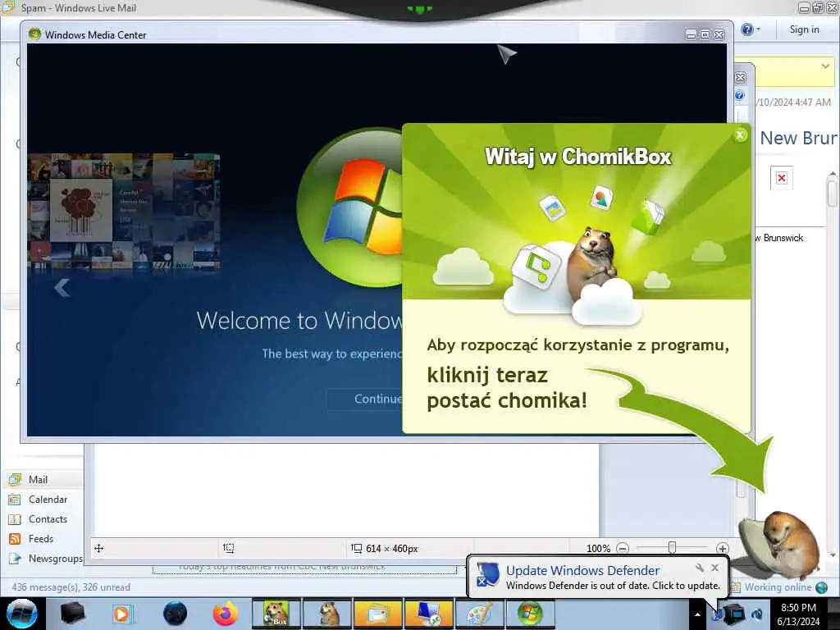Launch Firefox from the taskbar
The width and height of the screenshot is (840, 630).
[x=226, y=614]
